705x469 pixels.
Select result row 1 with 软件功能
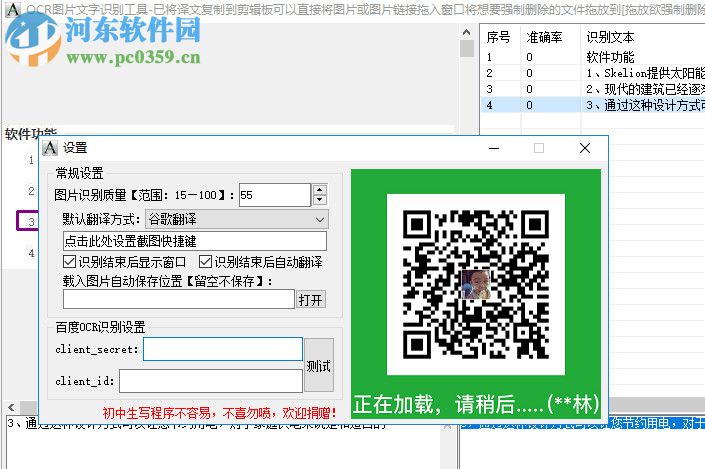pos(593,57)
